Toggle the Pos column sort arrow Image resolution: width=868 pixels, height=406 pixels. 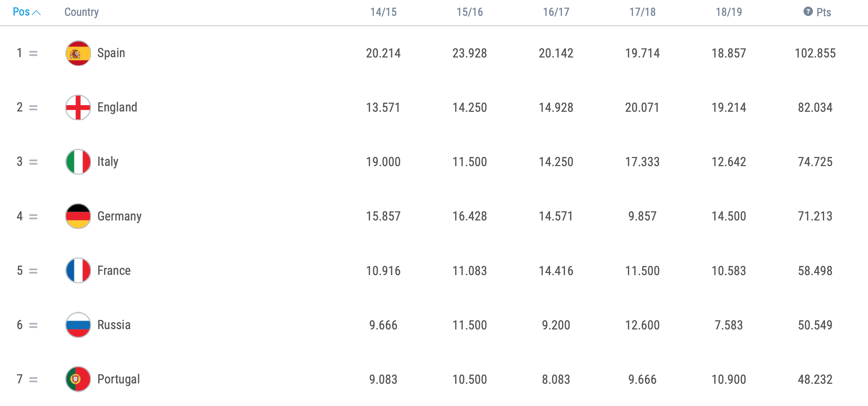point(36,13)
